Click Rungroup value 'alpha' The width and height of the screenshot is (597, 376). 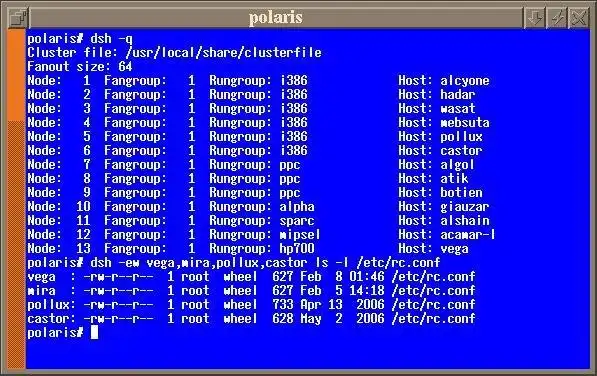click(297, 207)
